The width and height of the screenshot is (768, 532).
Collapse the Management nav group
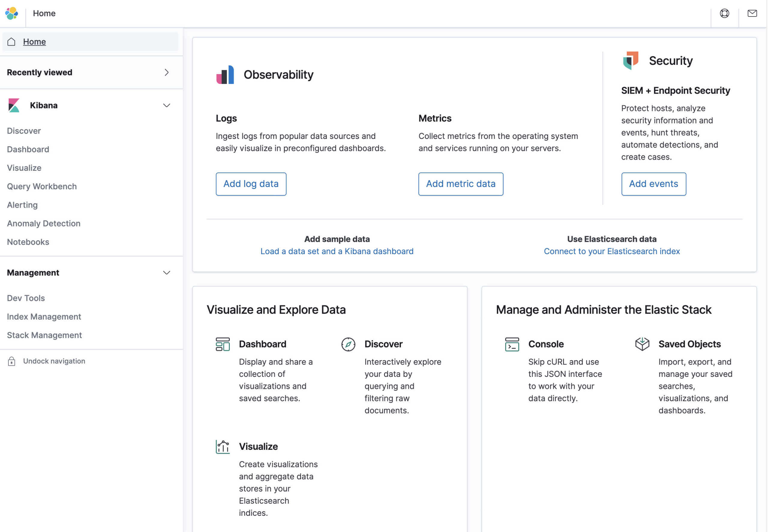click(166, 273)
